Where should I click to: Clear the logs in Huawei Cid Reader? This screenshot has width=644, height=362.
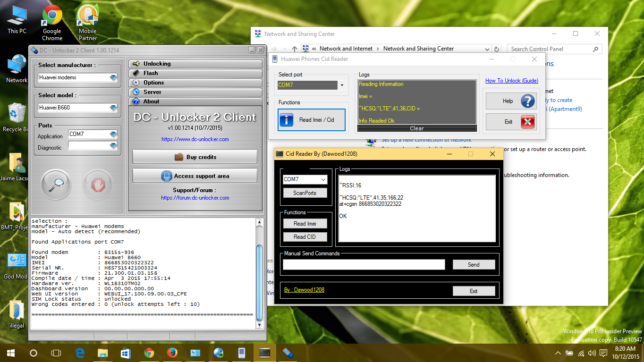[x=417, y=128]
